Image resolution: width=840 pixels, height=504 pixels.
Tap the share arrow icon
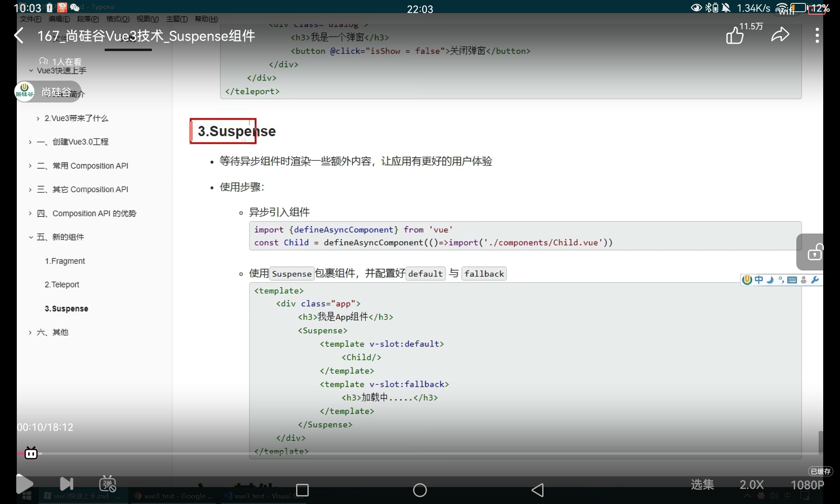[780, 35]
